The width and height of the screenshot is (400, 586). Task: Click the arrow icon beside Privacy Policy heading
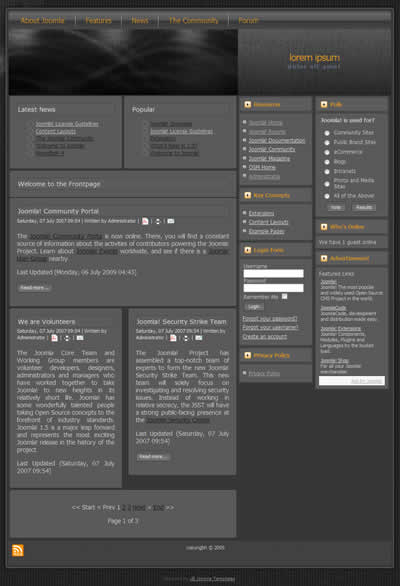tap(247, 355)
